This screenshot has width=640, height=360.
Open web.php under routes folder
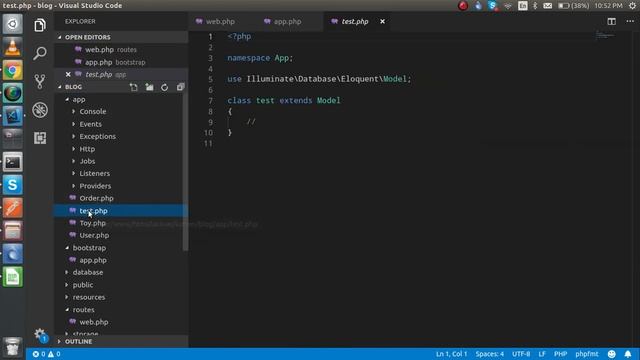[x=94, y=322]
